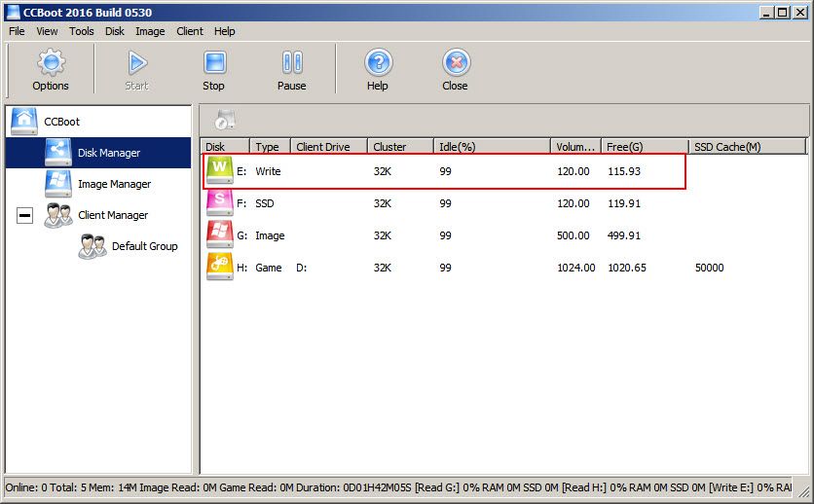Sort by the Client Drive column header
The width and height of the screenshot is (814, 504).
coord(329,147)
